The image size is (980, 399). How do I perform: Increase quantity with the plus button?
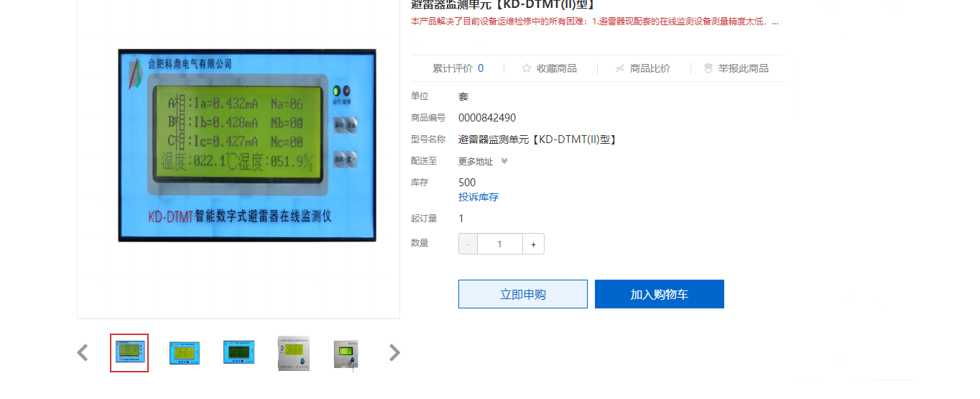[x=533, y=244]
